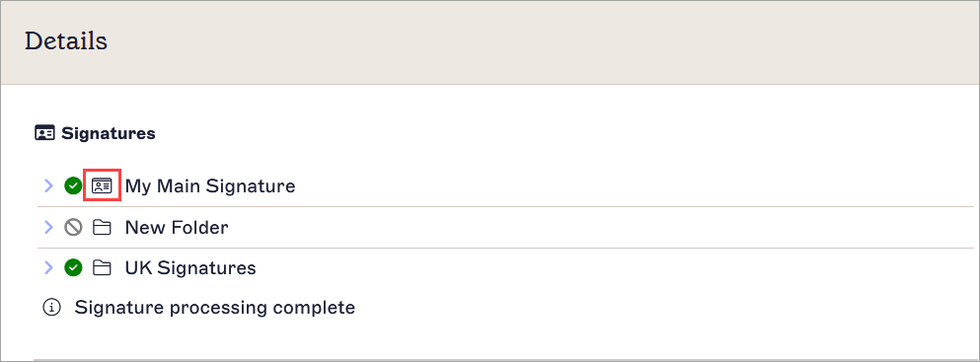Click the ID card icon beside Signatures heading
This screenshot has height=362, width=980.
point(44,133)
